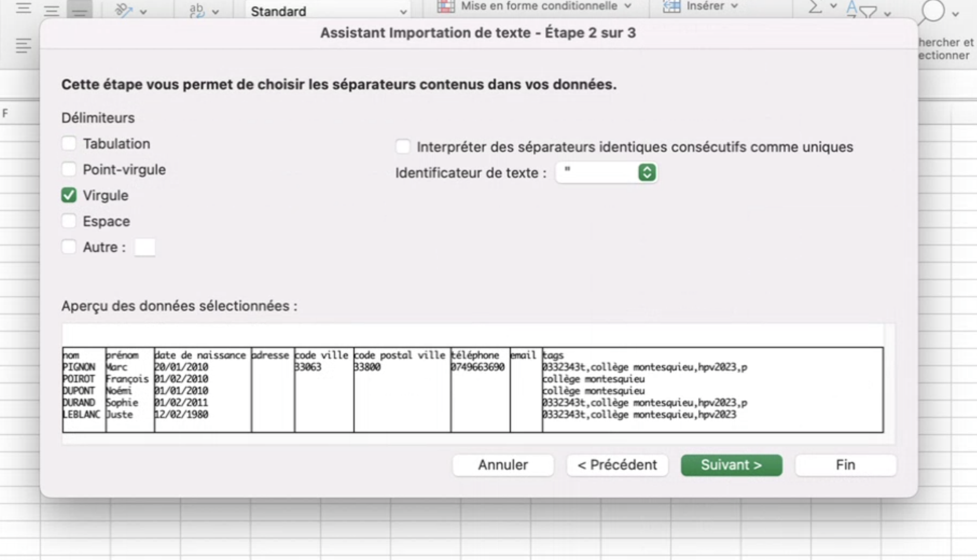977x560 pixels.
Task: Click the top vertical align icon
Action: 23,8
